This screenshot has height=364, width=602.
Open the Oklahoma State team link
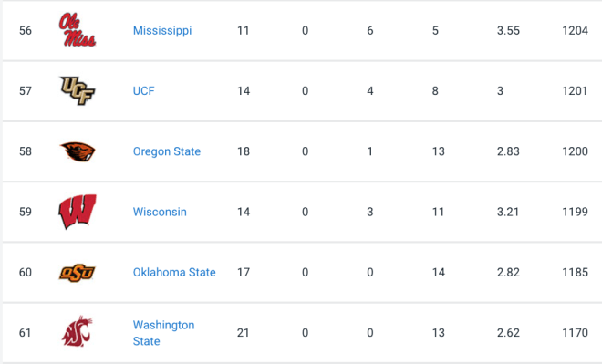click(174, 272)
